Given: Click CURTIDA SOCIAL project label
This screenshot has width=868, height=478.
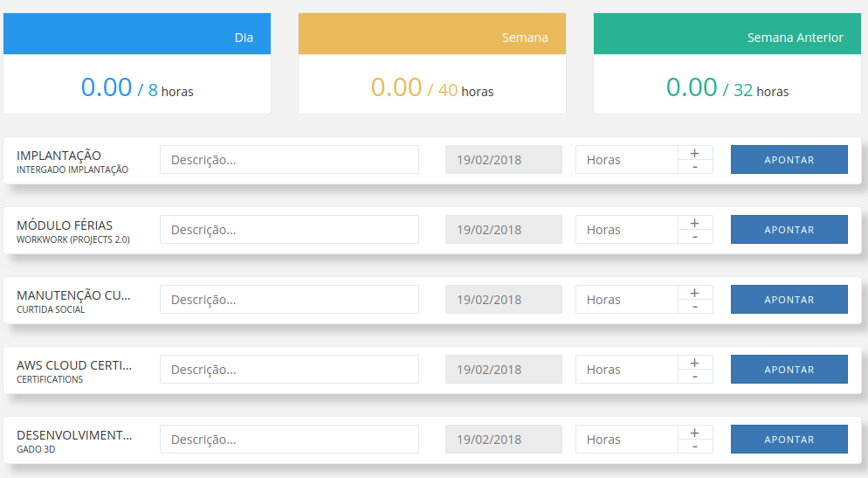Looking at the screenshot, I should click(x=51, y=309).
